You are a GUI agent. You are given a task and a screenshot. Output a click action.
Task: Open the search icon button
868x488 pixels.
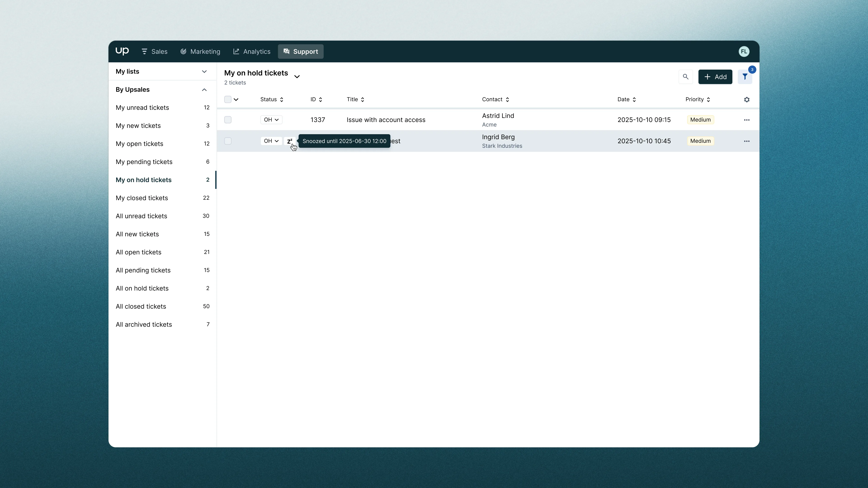point(685,77)
